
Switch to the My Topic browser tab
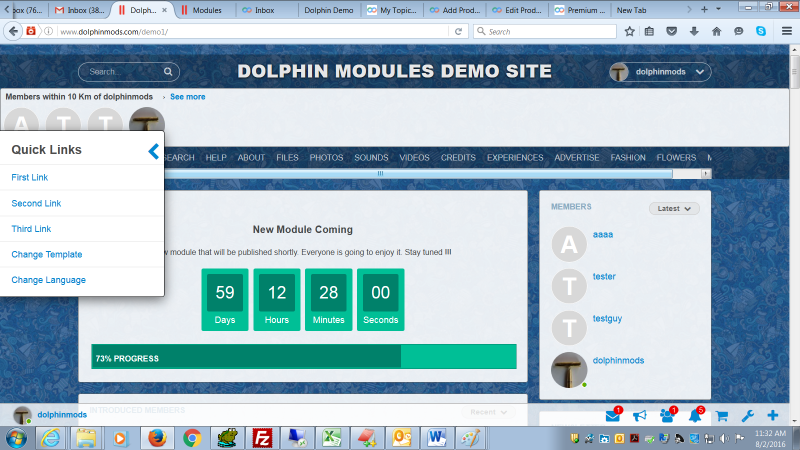[x=392, y=10]
